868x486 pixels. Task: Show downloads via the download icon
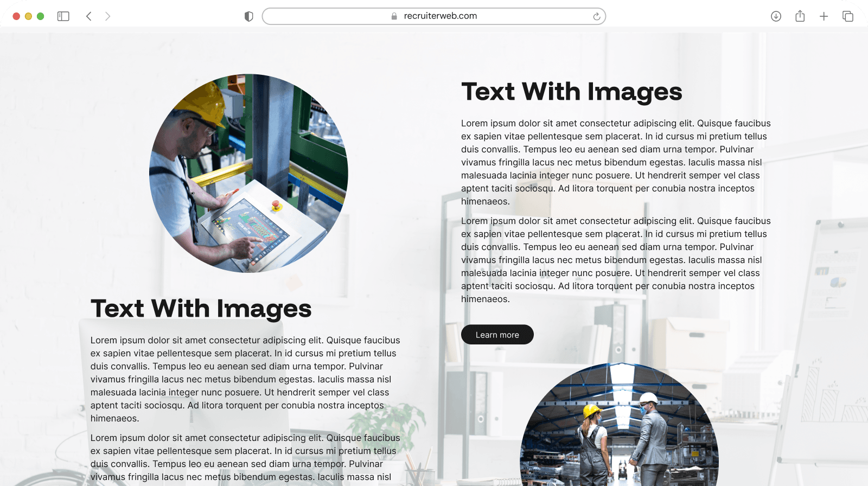pos(776,16)
